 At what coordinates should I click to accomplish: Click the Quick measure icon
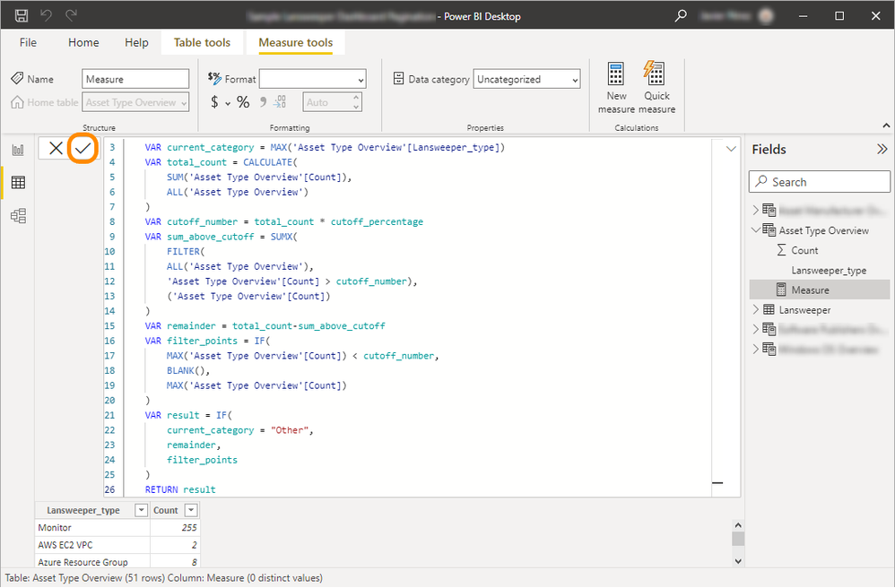pos(656,88)
